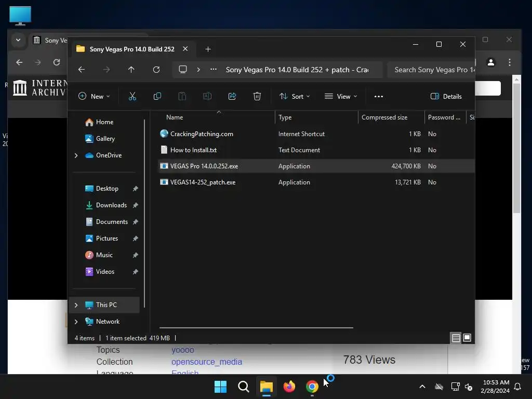Expand the OneDrive tree node

point(76,155)
